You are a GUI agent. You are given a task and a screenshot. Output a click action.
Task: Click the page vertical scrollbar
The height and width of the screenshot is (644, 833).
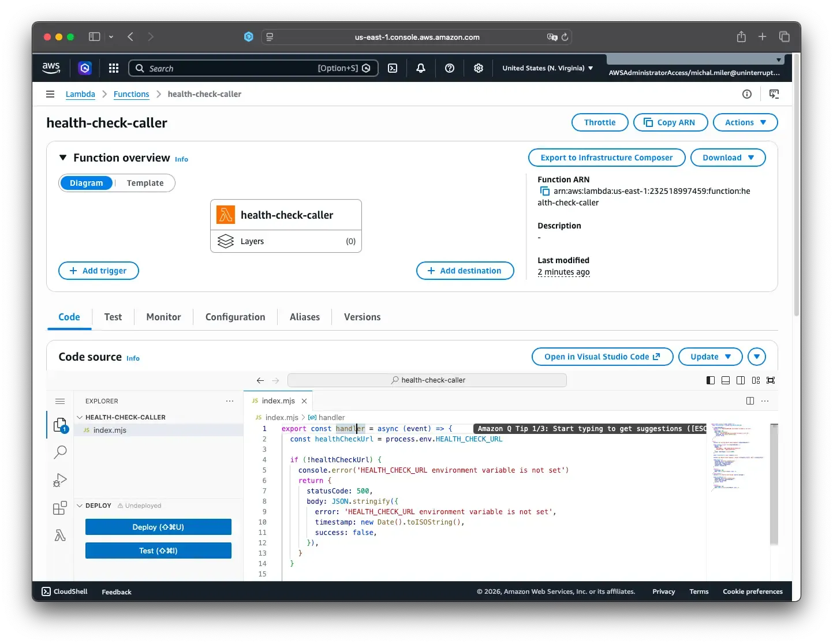(x=797, y=185)
